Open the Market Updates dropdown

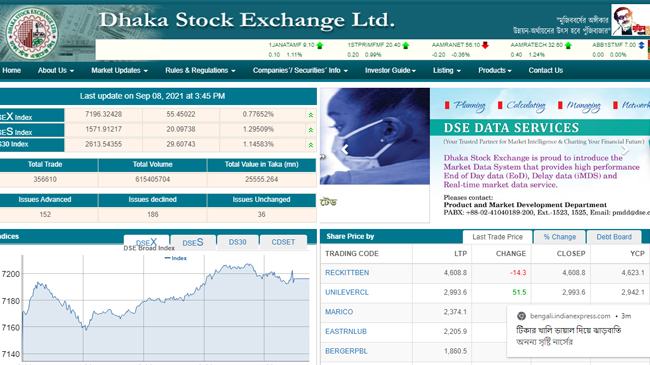[119, 71]
